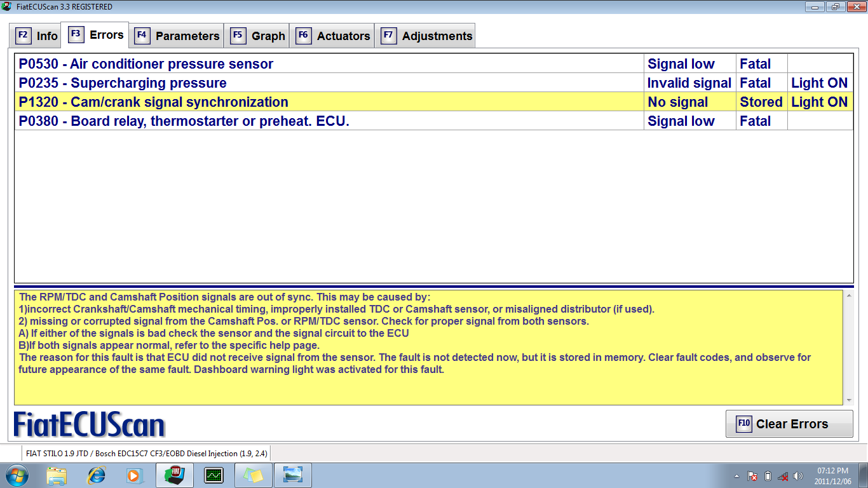Open the Adjustments tab
Screen dimensions: 868x488
click(x=425, y=36)
